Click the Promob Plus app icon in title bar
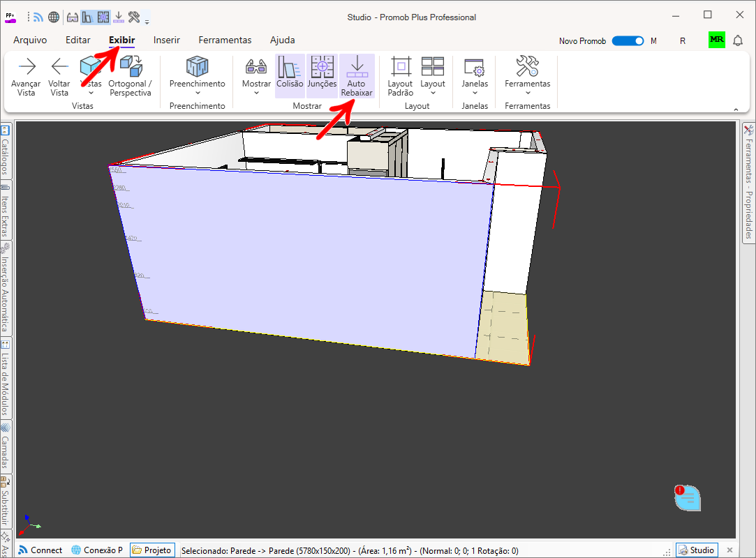The width and height of the screenshot is (756, 558). pos(10,18)
